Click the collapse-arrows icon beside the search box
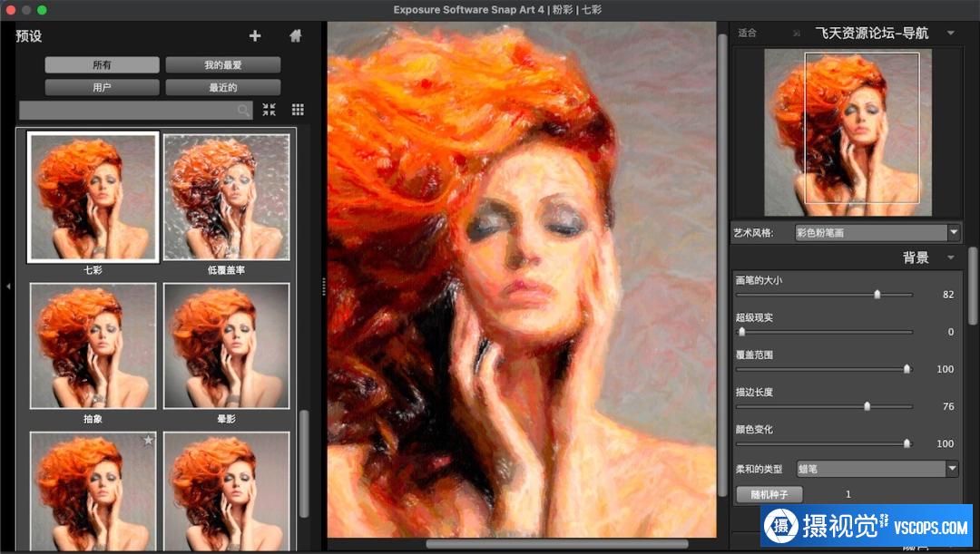The height and width of the screenshot is (554, 980). 269,110
